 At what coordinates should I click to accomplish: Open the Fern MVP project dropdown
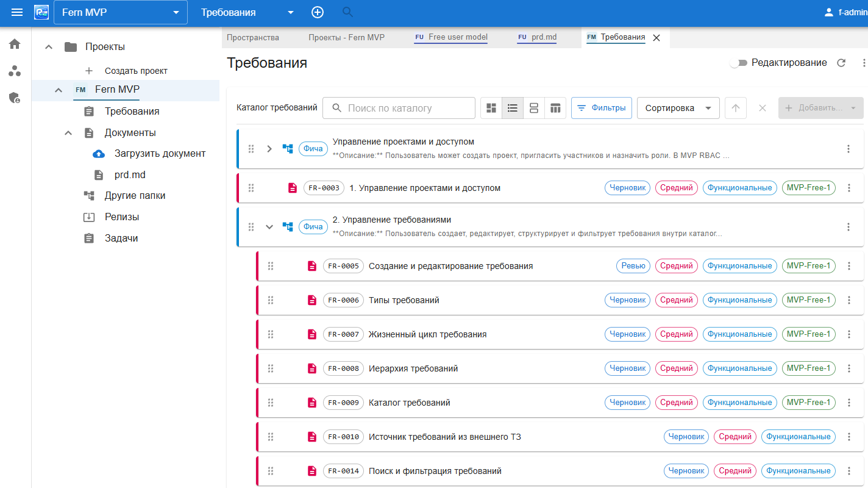pos(121,12)
